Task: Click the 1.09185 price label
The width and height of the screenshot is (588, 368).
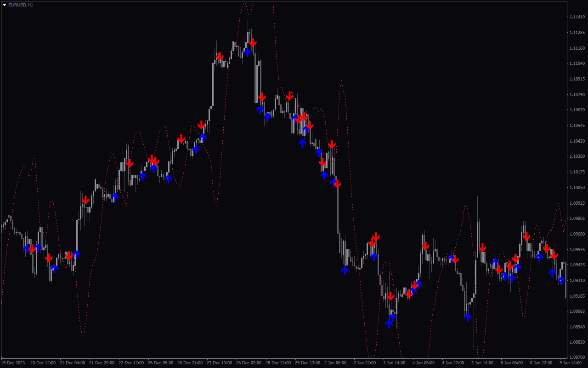Action: point(577,296)
